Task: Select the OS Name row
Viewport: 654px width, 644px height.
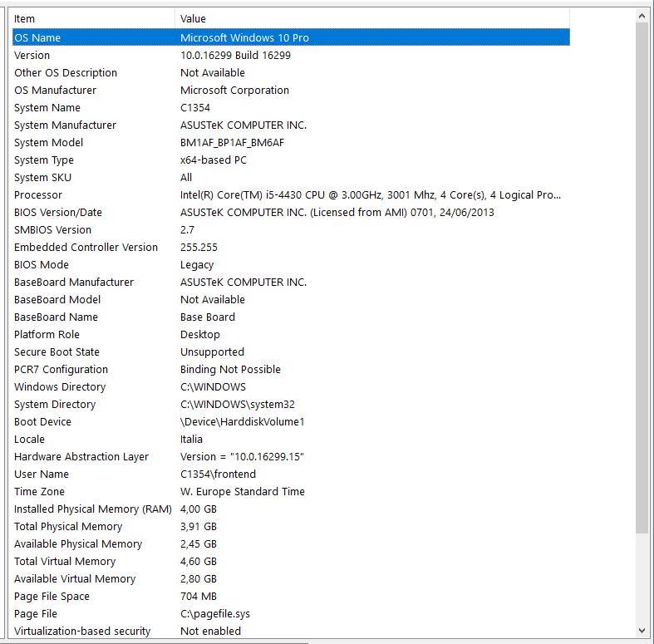Action: [x=291, y=37]
